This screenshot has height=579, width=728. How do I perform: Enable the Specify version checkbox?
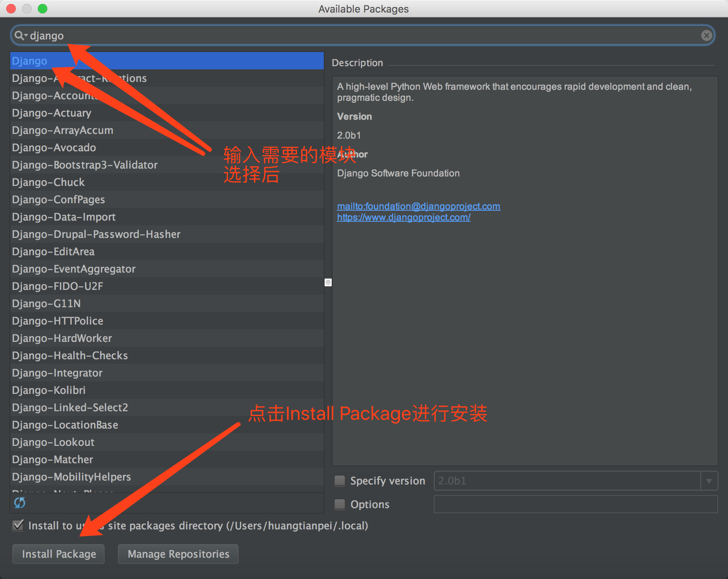point(340,481)
